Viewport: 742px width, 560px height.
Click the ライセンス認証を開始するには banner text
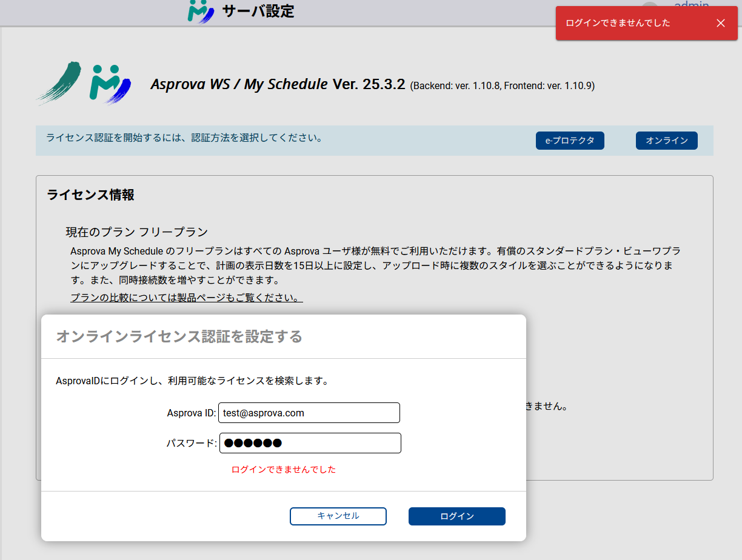click(184, 138)
